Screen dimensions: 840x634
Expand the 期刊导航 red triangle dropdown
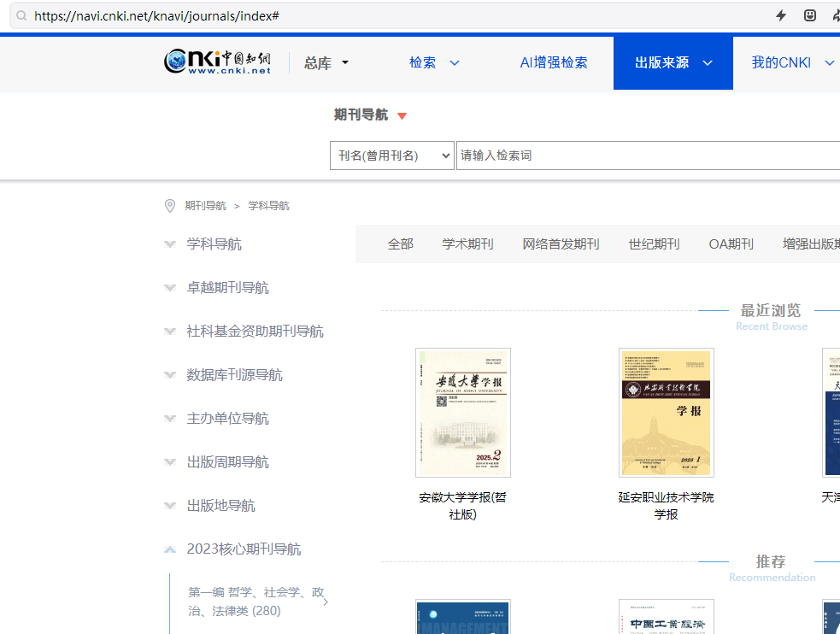(402, 115)
